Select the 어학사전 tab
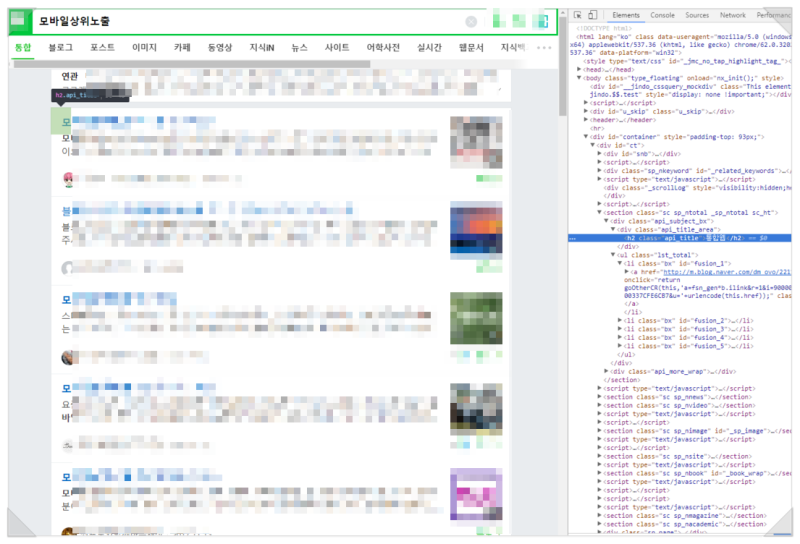 [x=383, y=47]
